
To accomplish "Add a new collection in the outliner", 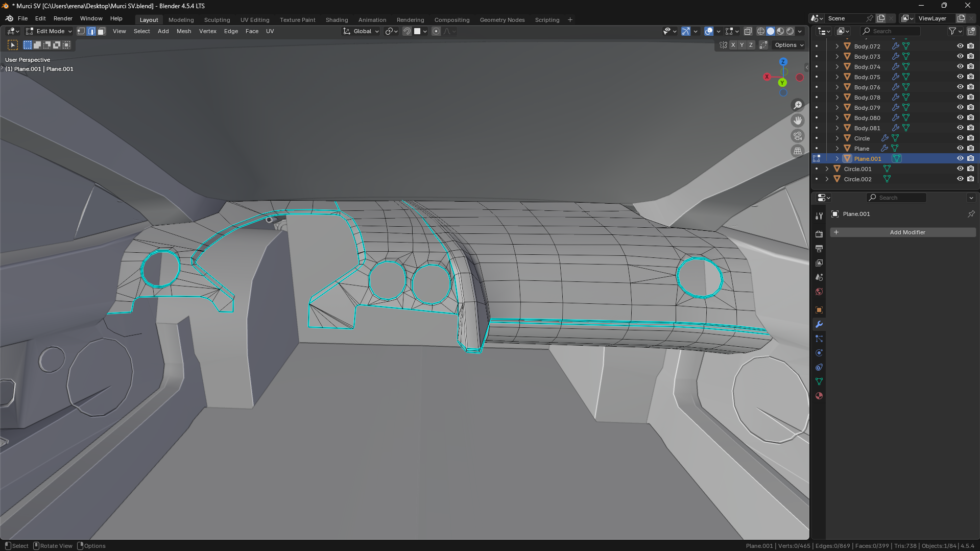I will 971,31.
